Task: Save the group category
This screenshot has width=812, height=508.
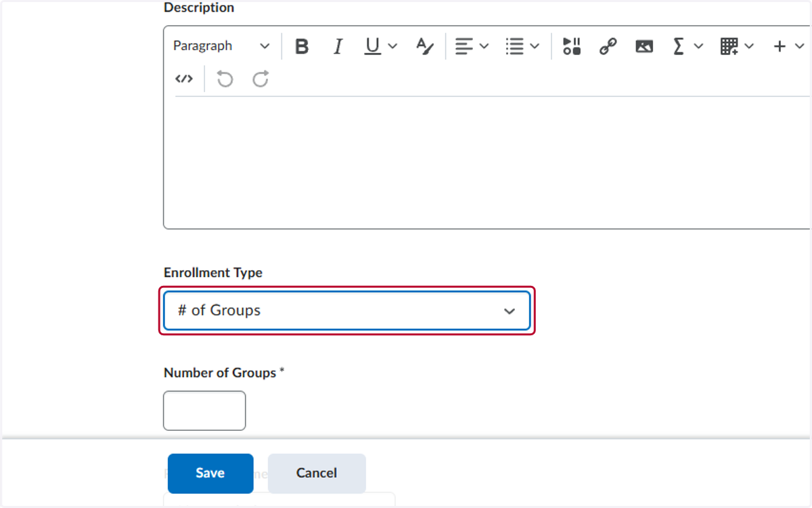Action: click(x=210, y=473)
